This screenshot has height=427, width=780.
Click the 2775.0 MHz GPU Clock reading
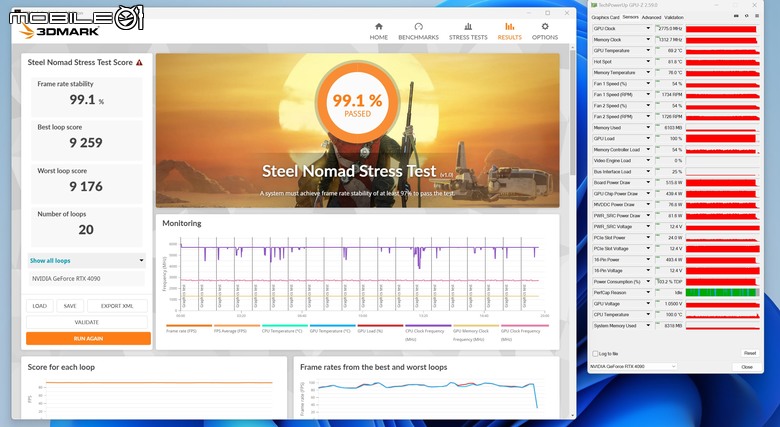pos(670,29)
